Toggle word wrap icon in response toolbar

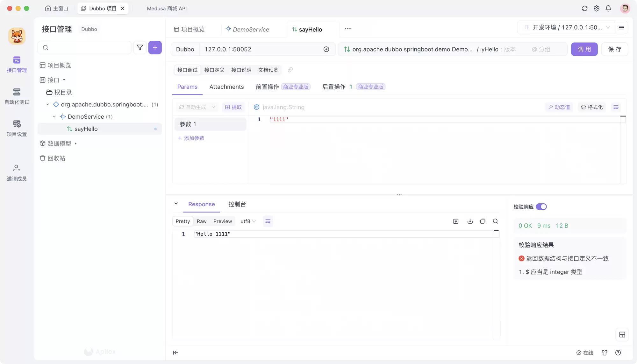pyautogui.click(x=268, y=221)
